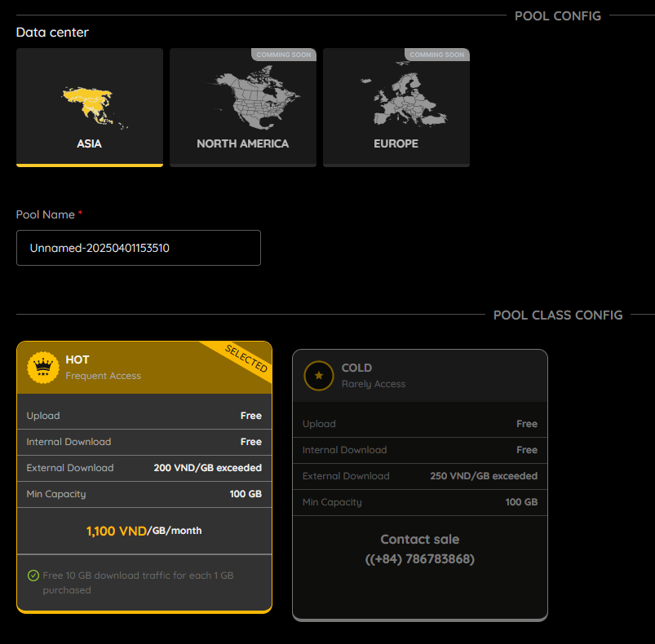655x644 pixels.
Task: Click the HOT crown badge icon
Action: click(43, 368)
